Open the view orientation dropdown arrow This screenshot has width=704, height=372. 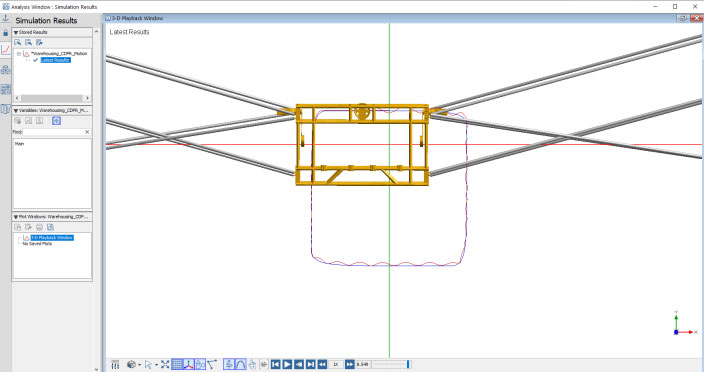(140, 365)
